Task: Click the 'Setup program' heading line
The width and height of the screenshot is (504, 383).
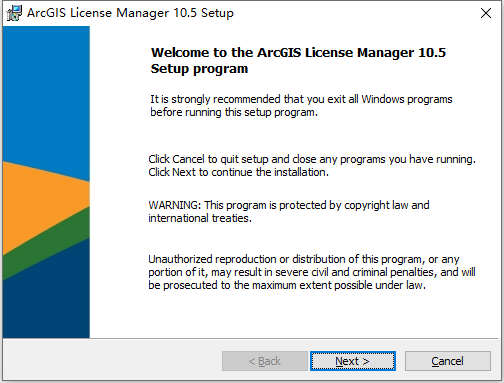Action: (199, 69)
